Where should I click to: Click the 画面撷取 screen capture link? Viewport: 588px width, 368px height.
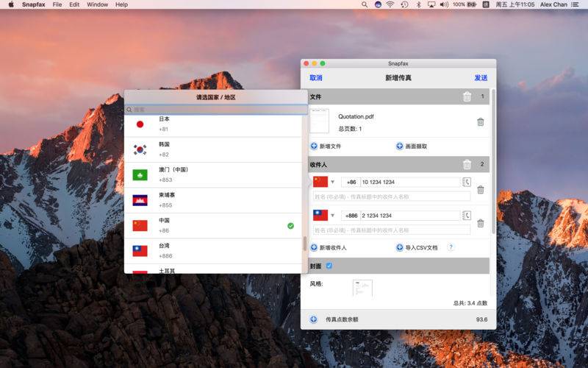(416, 146)
